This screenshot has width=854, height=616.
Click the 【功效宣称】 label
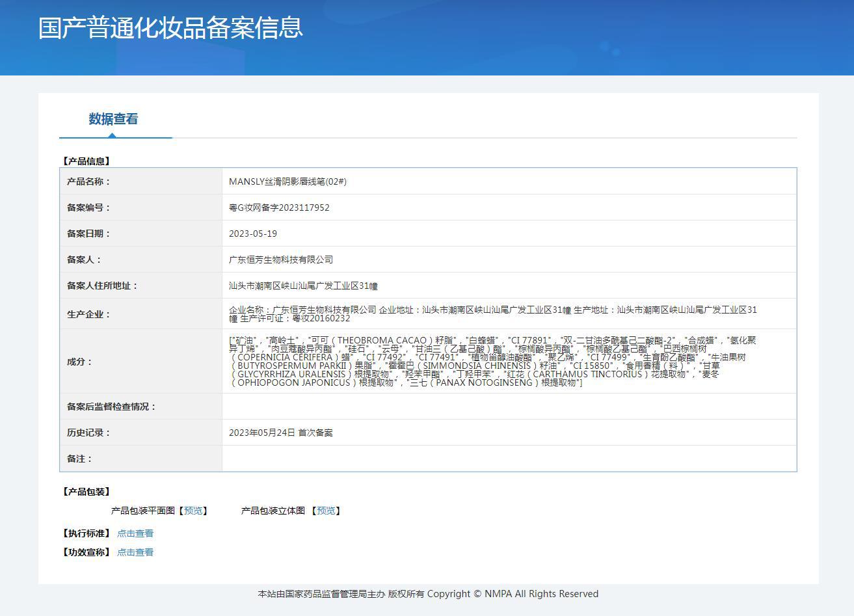click(86, 552)
